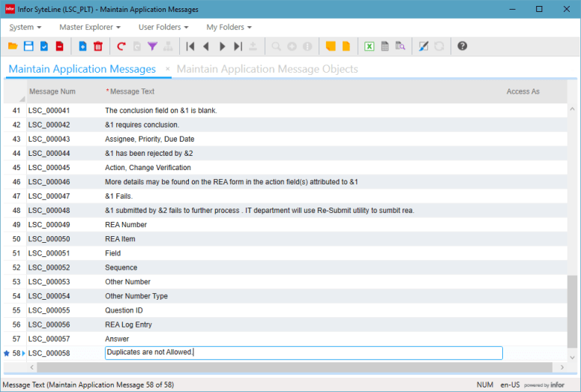581x392 pixels.
Task: Click the greyed magnifier search icon
Action: [x=276, y=46]
